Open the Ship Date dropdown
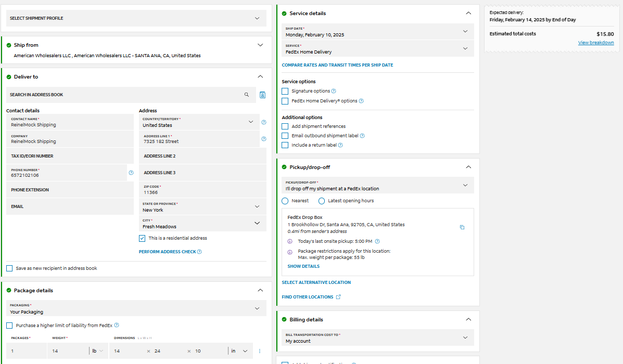Screen dimensions: 623x364 pyautogui.click(x=378, y=31)
